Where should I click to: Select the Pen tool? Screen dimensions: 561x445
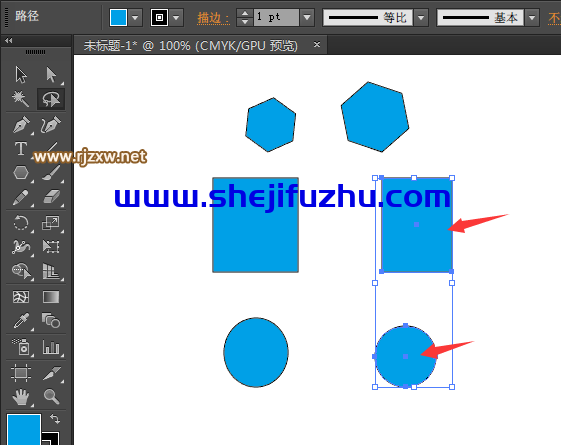(x=21, y=125)
